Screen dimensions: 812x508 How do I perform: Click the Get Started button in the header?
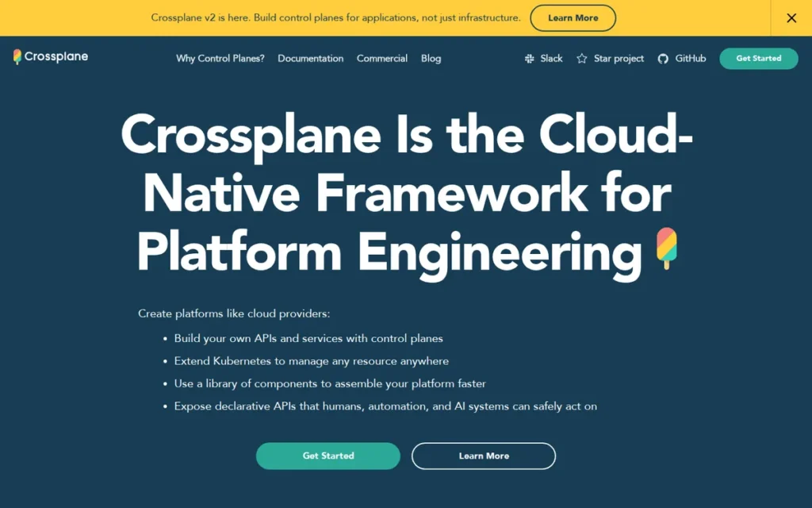point(759,59)
